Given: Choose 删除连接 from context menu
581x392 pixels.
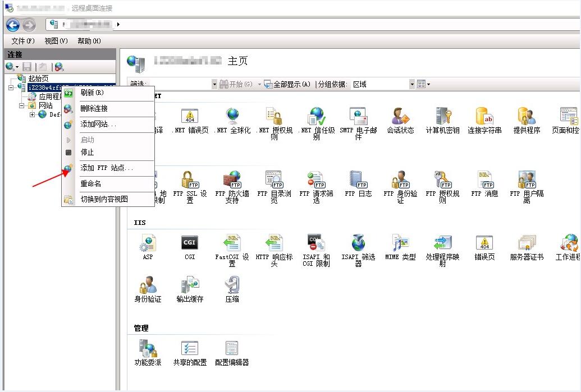Looking at the screenshot, I should 108,108.
